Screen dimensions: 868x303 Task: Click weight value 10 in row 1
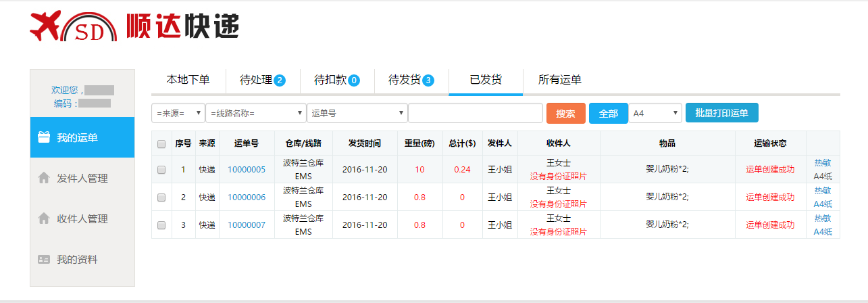420,170
